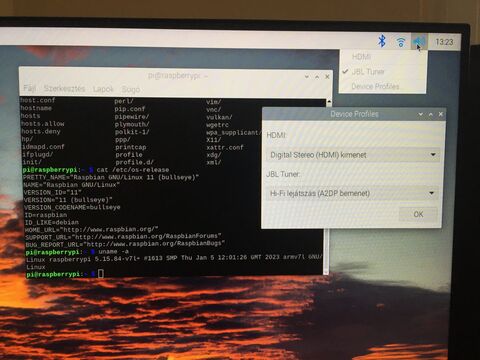The image size is (480, 360).
Task: Open the Súgó help menu
Action: (x=131, y=89)
